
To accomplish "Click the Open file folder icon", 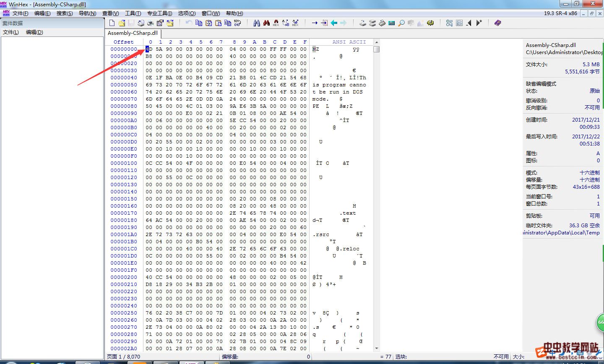I will coord(122,23).
